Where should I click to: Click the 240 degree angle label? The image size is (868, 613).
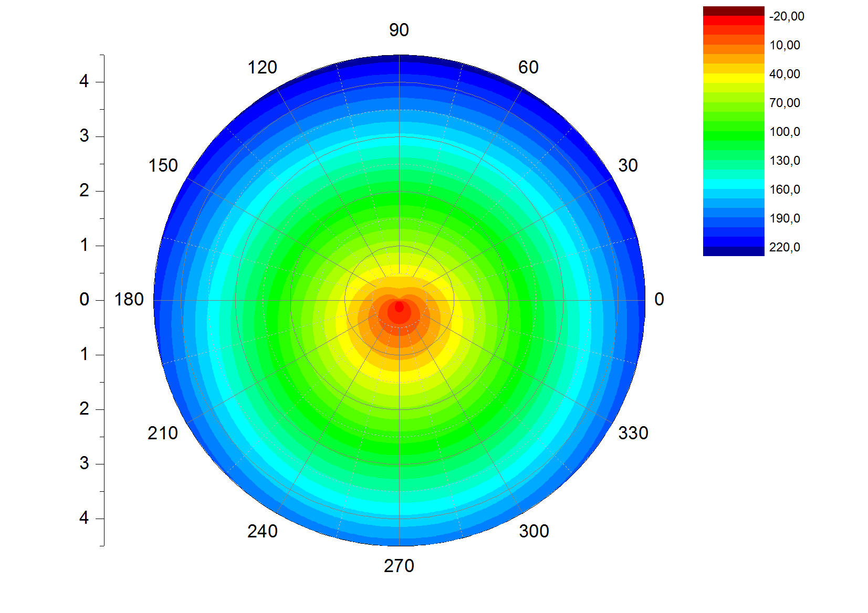coord(262,531)
